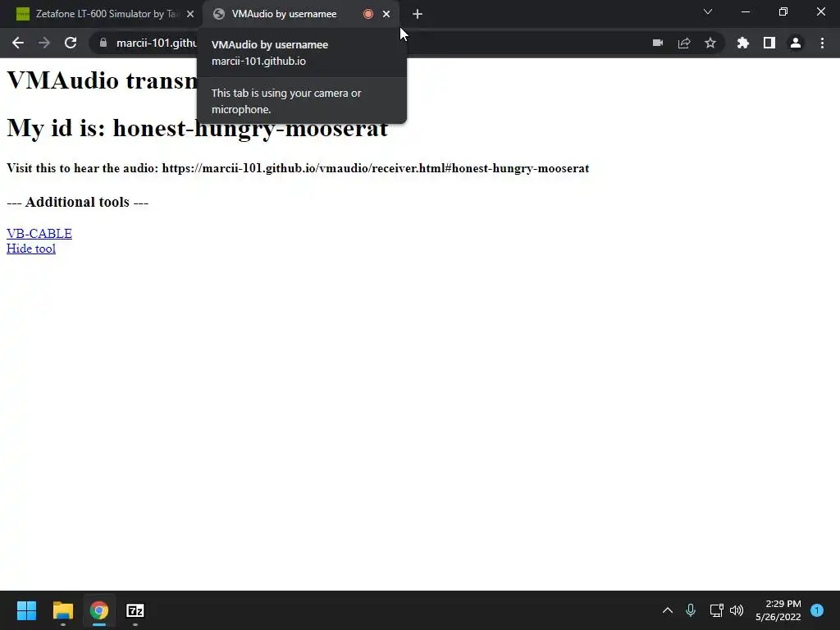The image size is (840, 630).
Task: Reload the current page
Action: point(71,43)
